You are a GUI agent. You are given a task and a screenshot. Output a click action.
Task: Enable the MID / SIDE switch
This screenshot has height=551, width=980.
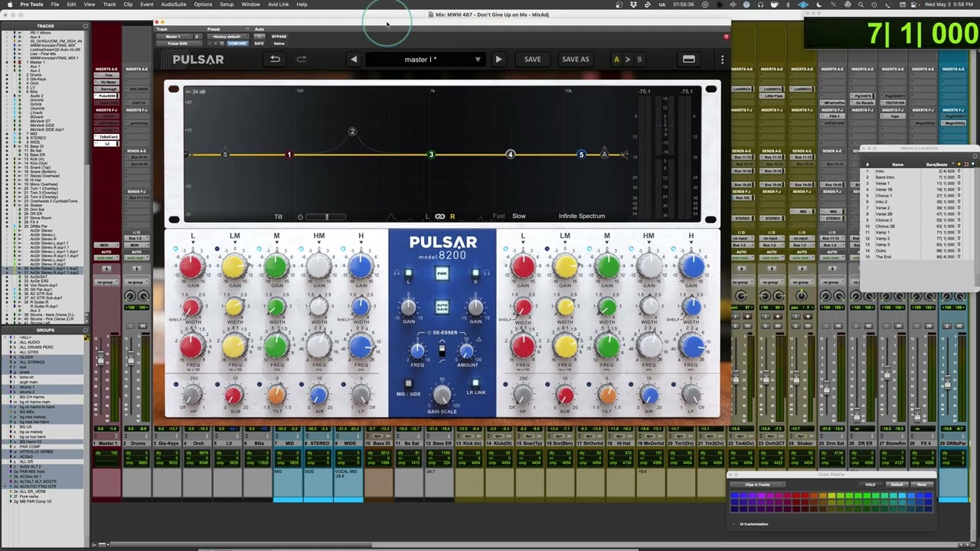click(x=409, y=383)
